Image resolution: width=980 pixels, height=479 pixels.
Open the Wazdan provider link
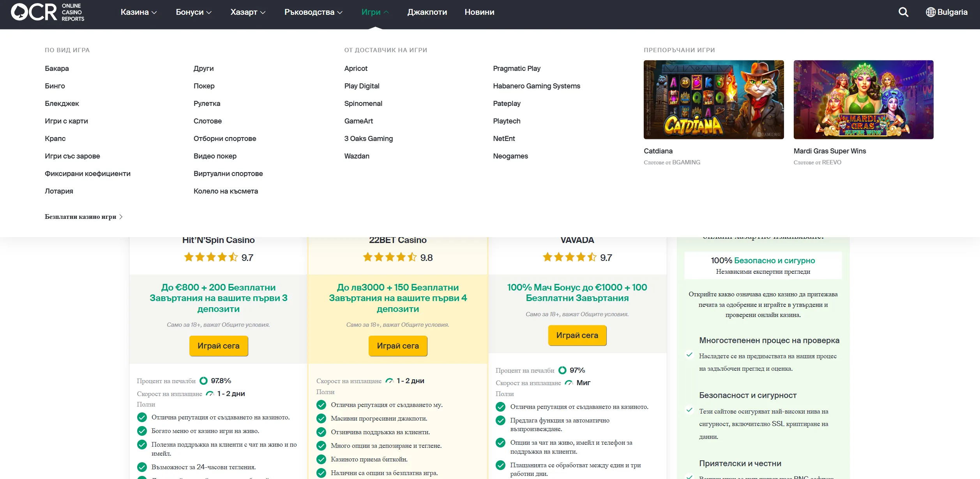coord(357,156)
